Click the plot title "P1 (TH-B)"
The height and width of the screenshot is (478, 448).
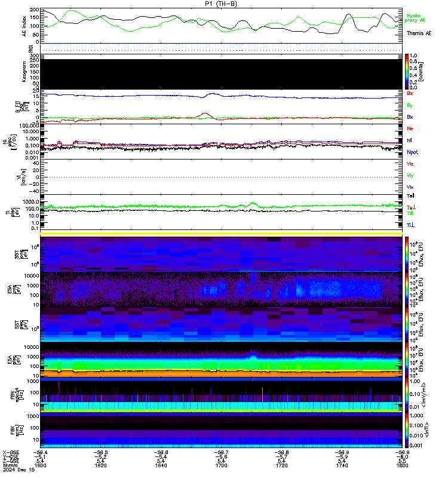click(220, 4)
